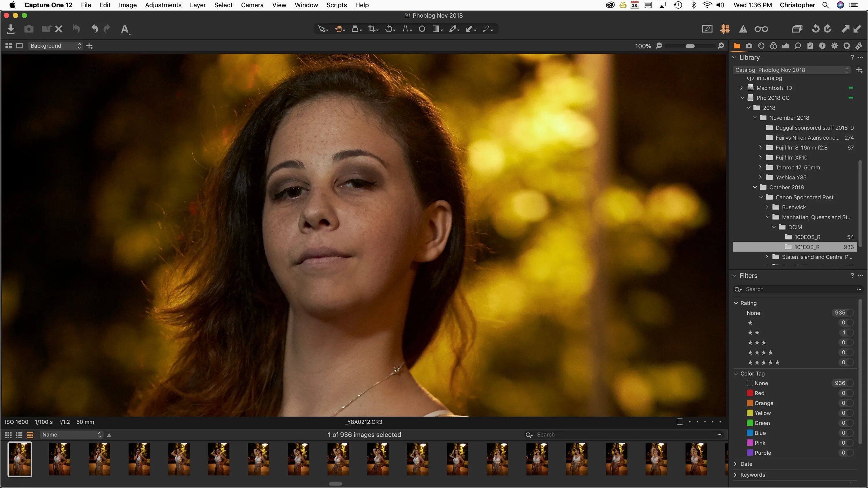Screen dimensions: 868x488
Task: Click the Import images toolbar icon
Action: coord(11,29)
